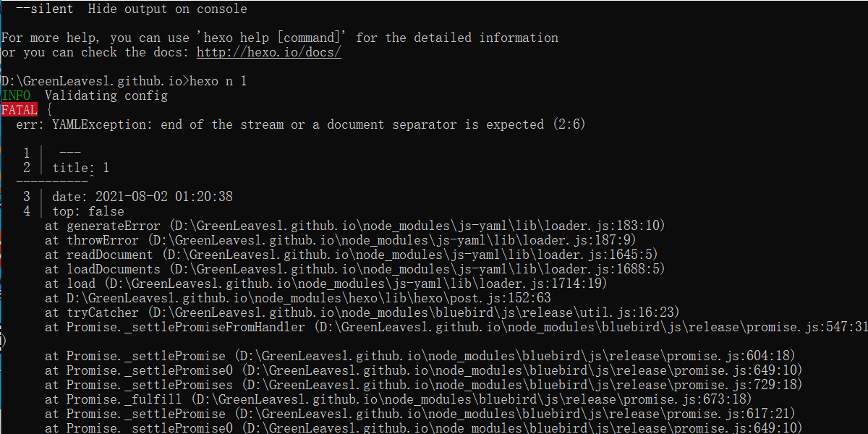Click the green INFO label
868x434 pixels.
click(x=16, y=95)
